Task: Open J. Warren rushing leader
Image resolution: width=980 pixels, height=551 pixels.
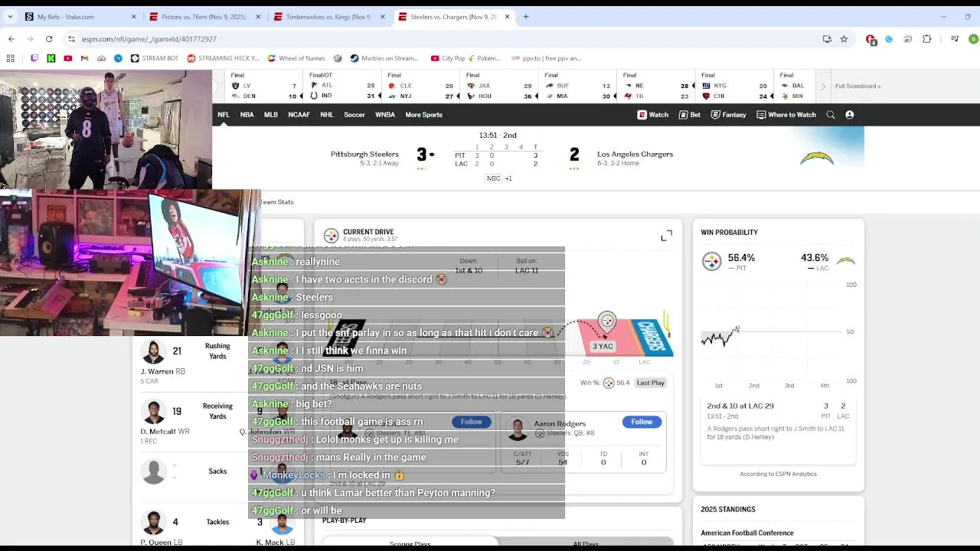Action: coord(157,371)
